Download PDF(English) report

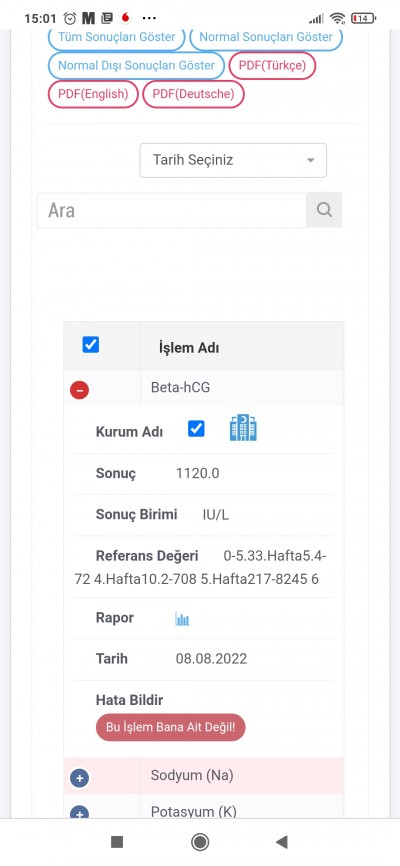point(93,94)
